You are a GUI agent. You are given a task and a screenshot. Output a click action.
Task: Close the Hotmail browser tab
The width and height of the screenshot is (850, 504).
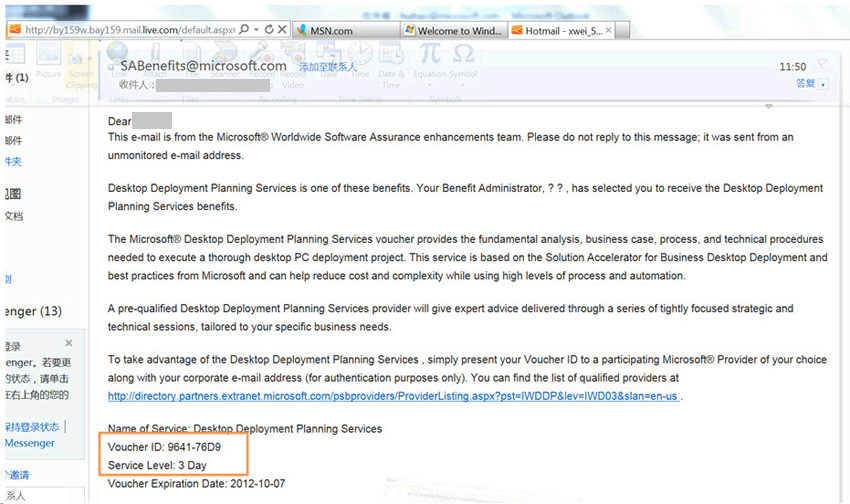(608, 30)
